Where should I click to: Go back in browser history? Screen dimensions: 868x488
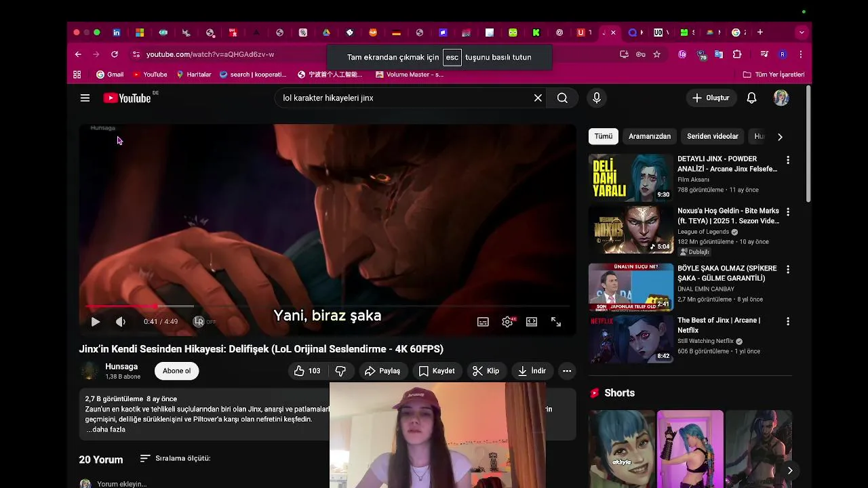point(78,54)
